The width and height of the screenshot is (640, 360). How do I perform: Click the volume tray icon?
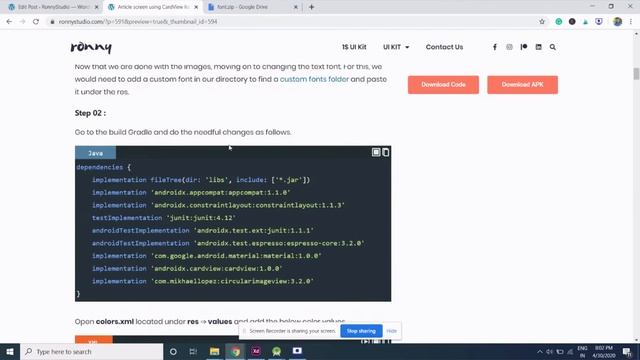549,351
